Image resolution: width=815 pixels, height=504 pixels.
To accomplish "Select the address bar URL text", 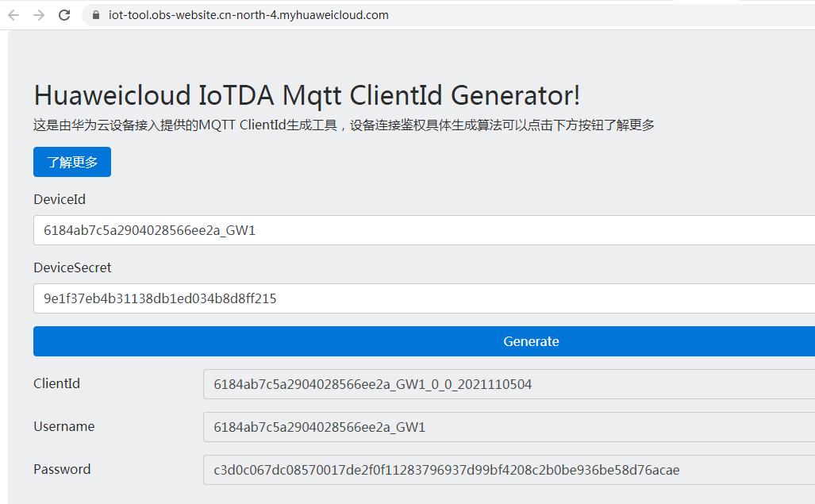I will pos(248,15).
